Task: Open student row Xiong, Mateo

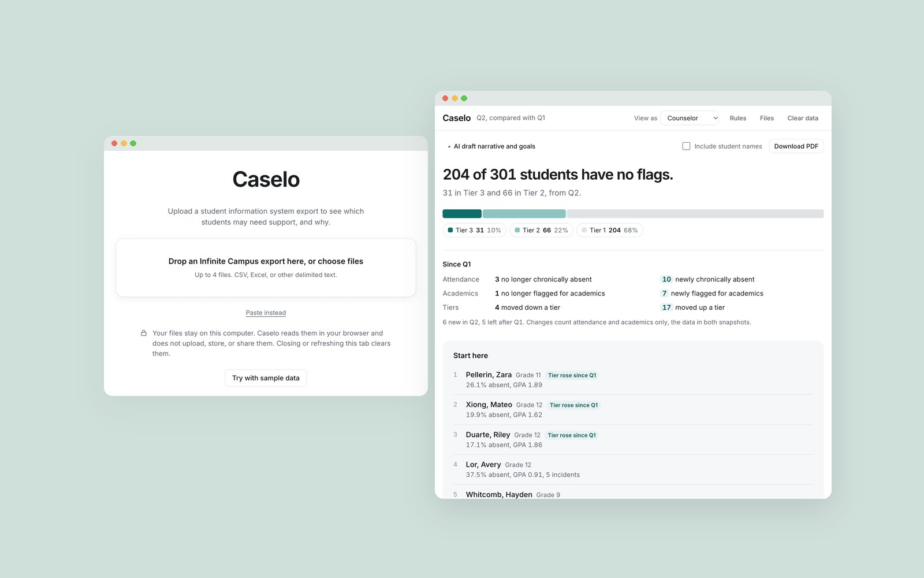Action: tap(633, 410)
